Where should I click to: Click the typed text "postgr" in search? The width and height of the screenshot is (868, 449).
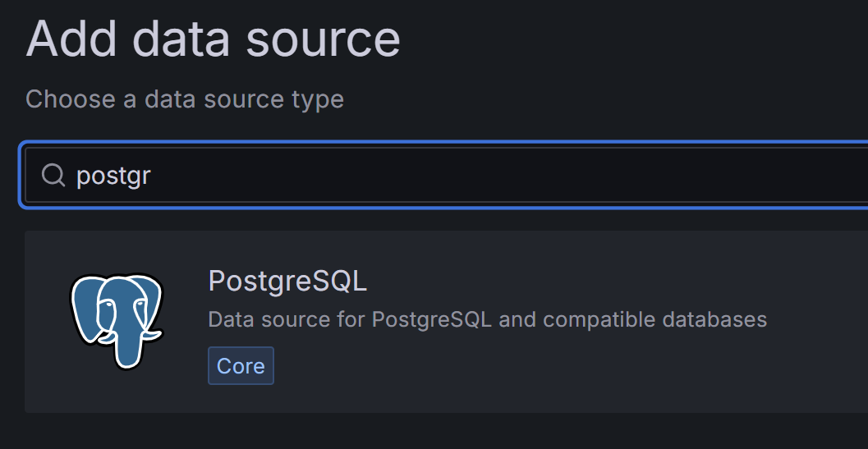[x=113, y=176]
